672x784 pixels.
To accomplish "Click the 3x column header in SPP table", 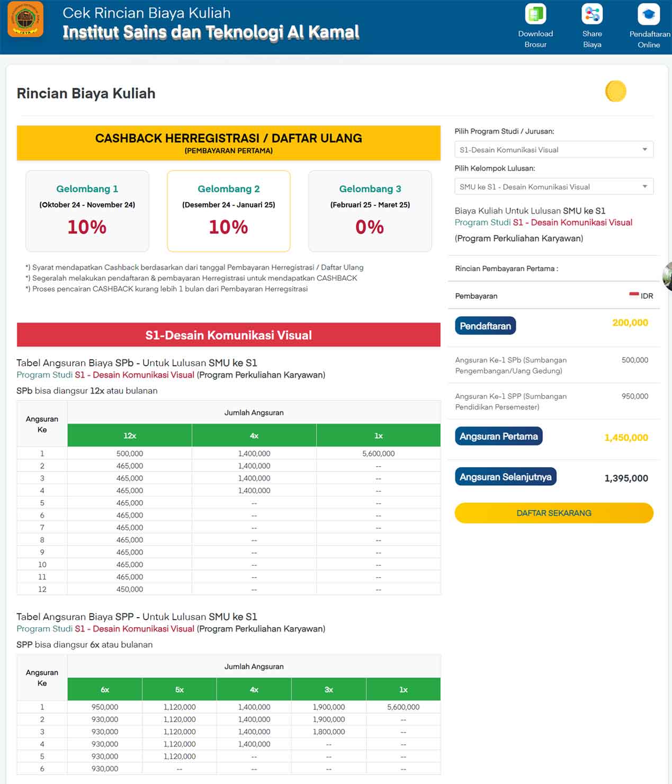I will point(329,689).
